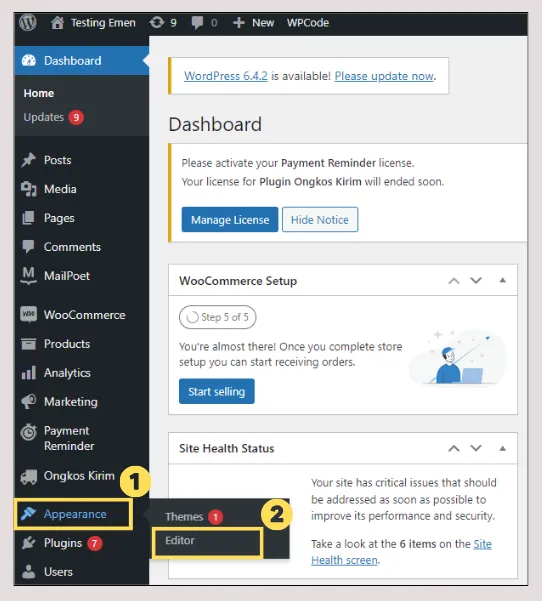
Task: Click the Step 5 of 5 progress pill
Action: point(217,317)
